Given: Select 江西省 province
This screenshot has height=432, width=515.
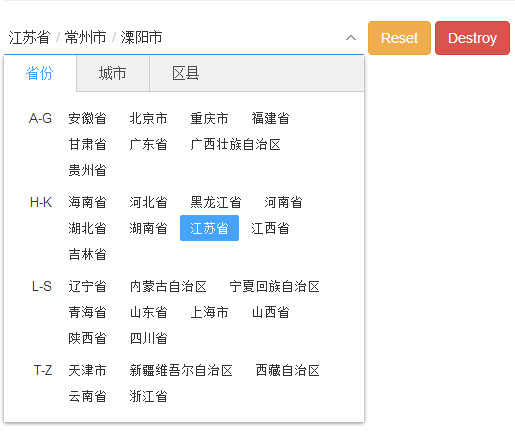Looking at the screenshot, I should (x=270, y=228).
